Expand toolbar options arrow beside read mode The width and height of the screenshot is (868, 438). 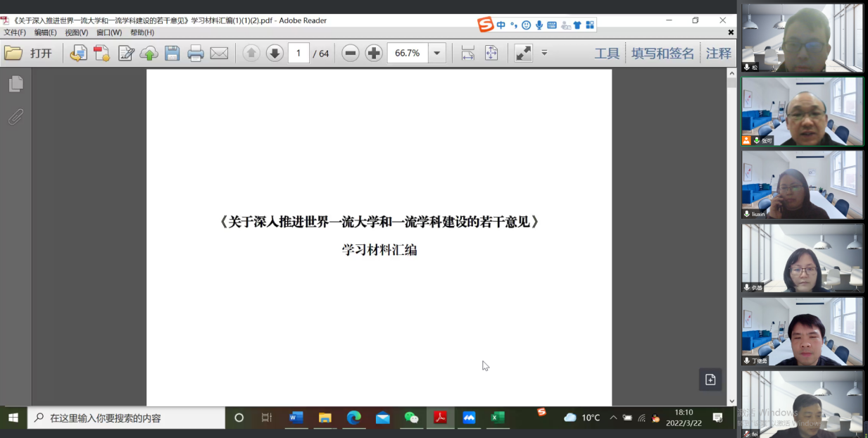click(x=544, y=53)
